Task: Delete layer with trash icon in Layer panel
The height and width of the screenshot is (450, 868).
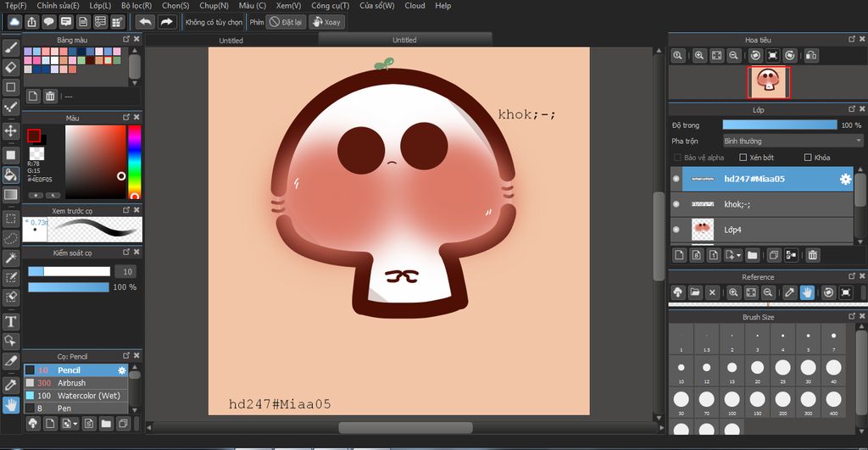Action: coord(812,255)
